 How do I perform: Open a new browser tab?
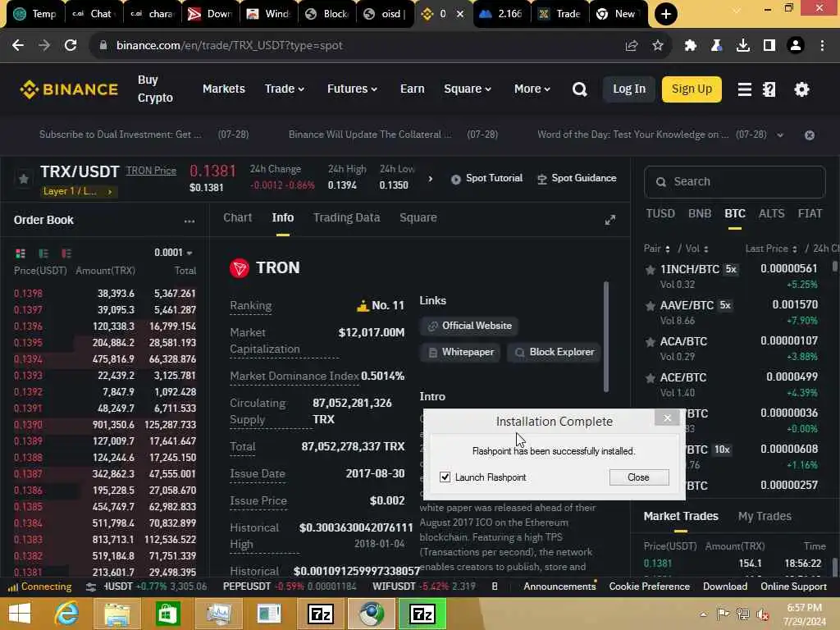666,14
